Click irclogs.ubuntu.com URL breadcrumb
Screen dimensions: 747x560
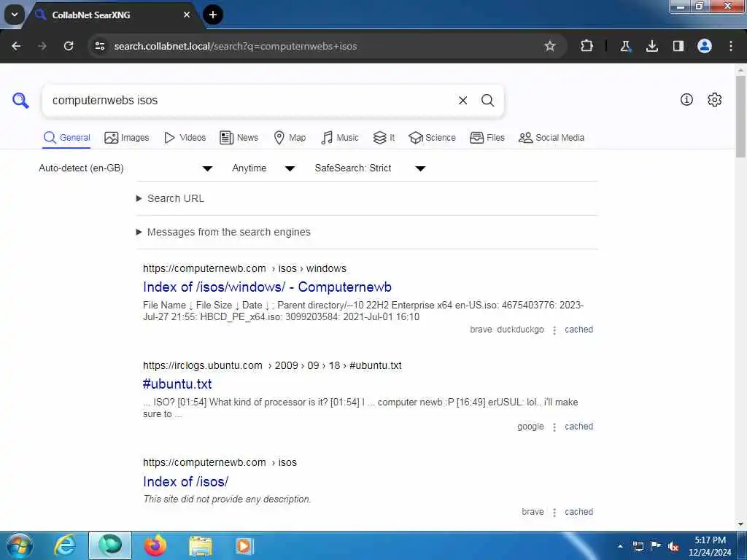[272, 366]
